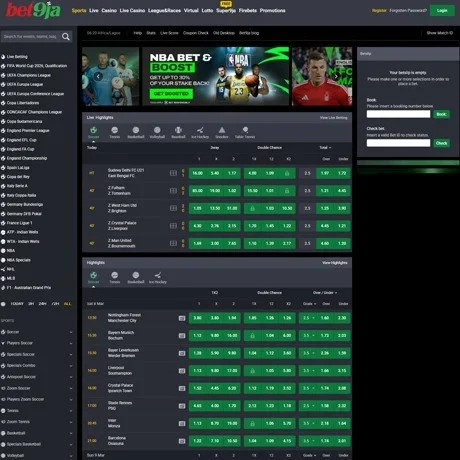Select Soccer icon in Live Highlights
This screenshot has width=460, height=460.
[x=94, y=132]
